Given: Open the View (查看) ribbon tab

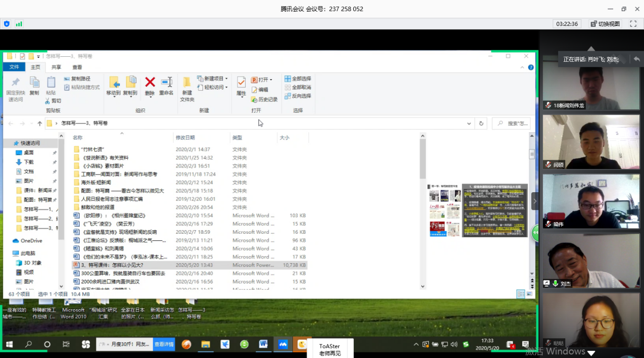Looking at the screenshot, I should coord(77,67).
